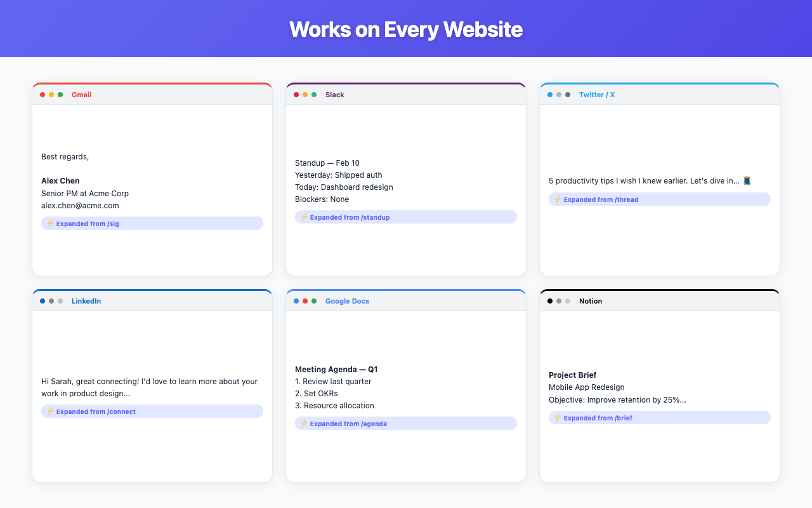Viewport: 812px width, 508px height.
Task: Click the lightning bolt in /standup badge
Action: point(303,217)
